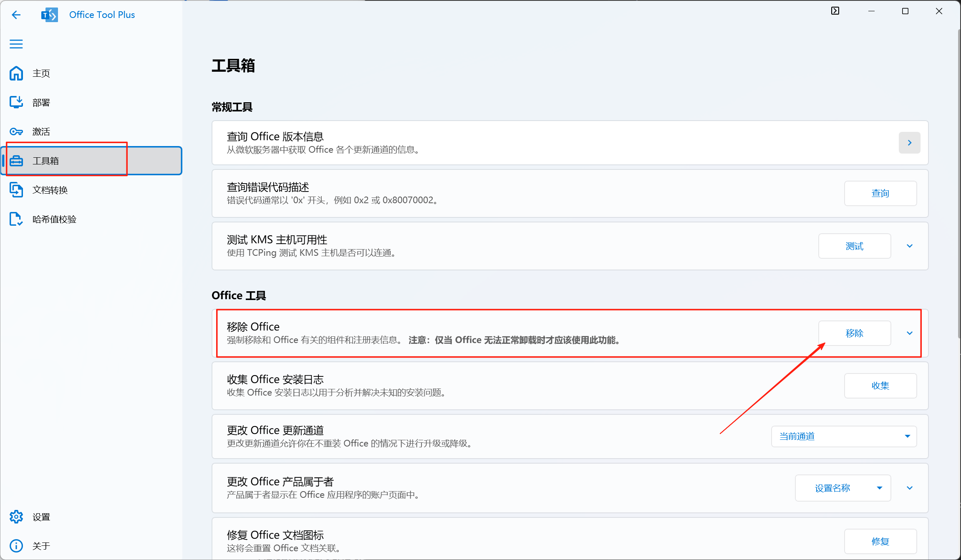Click the 测试 KMS 主机可用性 title text
This screenshot has width=961, height=560.
[277, 240]
